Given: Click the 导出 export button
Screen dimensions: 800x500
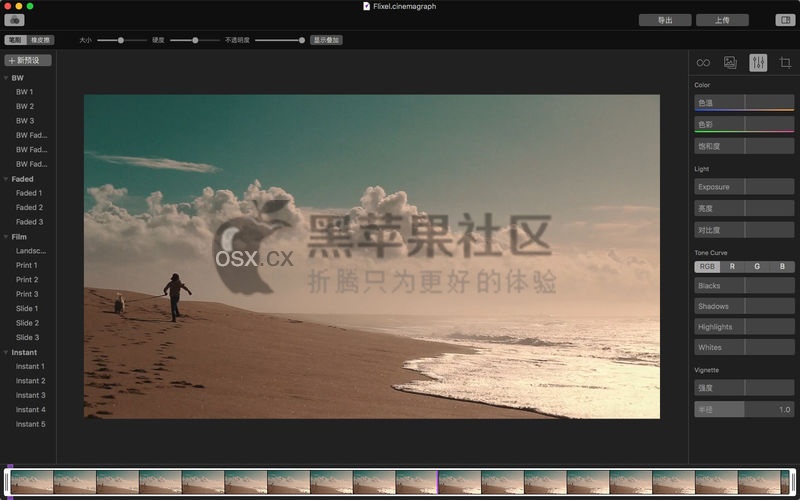Looking at the screenshot, I should point(665,20).
